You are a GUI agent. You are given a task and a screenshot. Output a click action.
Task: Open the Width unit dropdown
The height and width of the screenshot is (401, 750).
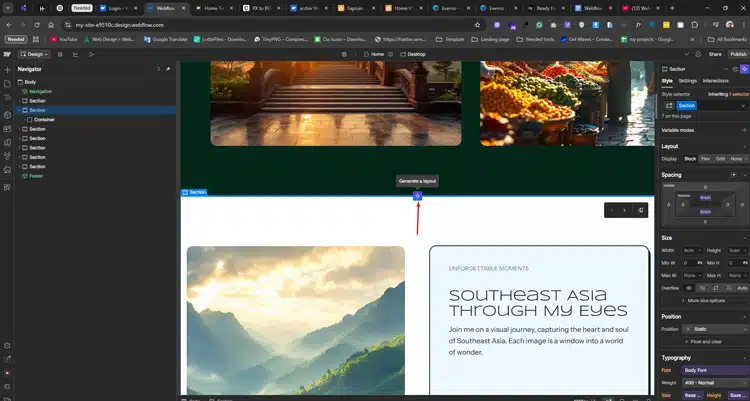click(x=700, y=250)
